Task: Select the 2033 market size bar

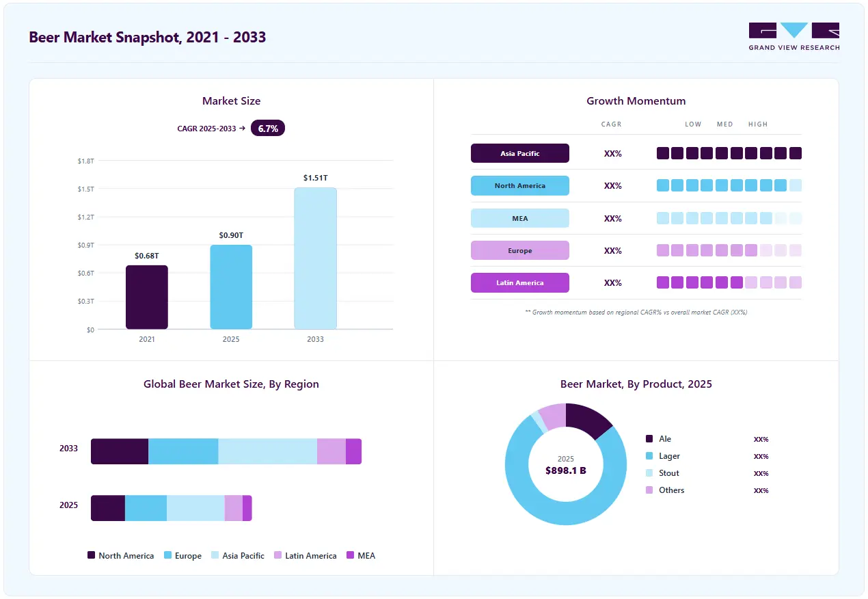Action: [x=316, y=258]
